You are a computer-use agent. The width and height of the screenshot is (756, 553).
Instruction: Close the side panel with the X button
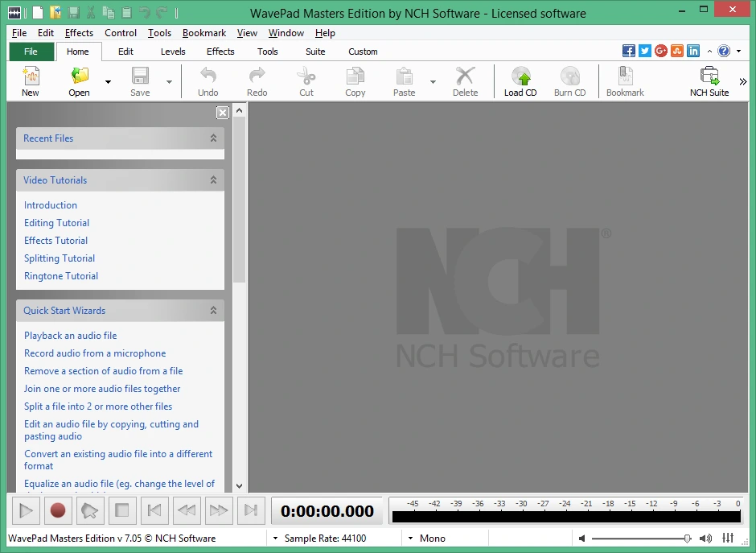tap(222, 113)
